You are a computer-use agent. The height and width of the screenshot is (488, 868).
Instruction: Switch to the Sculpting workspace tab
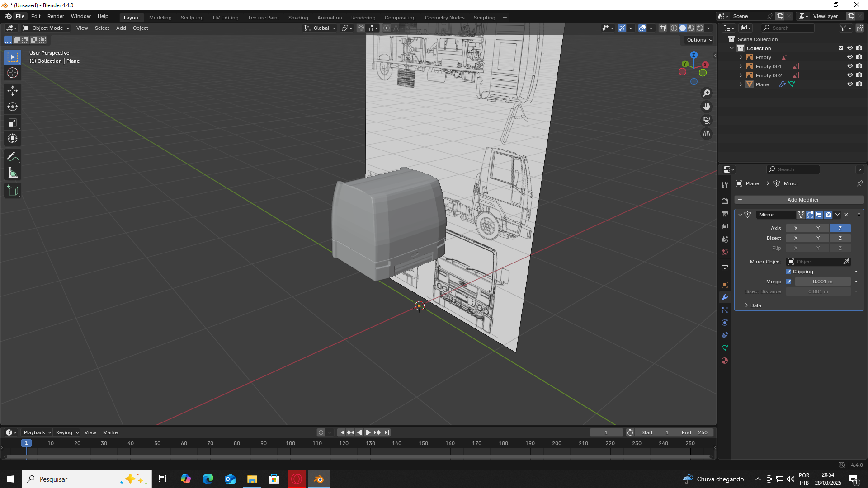pos(192,18)
